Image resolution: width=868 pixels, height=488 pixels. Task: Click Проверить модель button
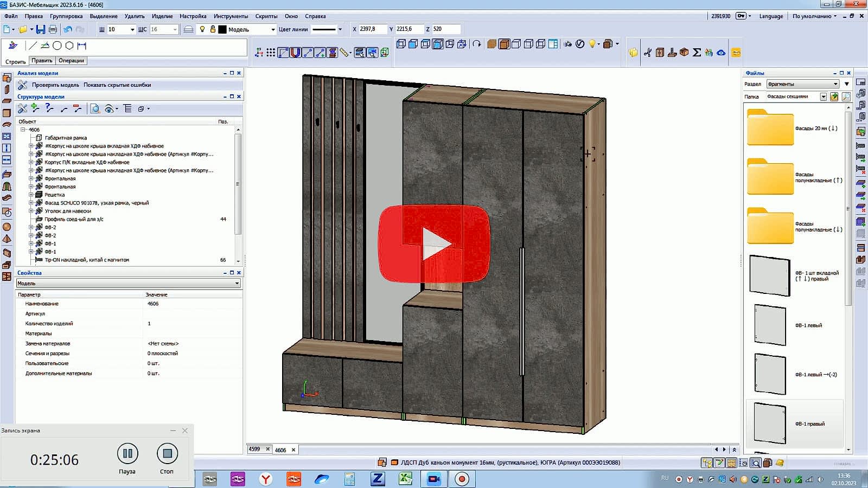click(x=55, y=85)
